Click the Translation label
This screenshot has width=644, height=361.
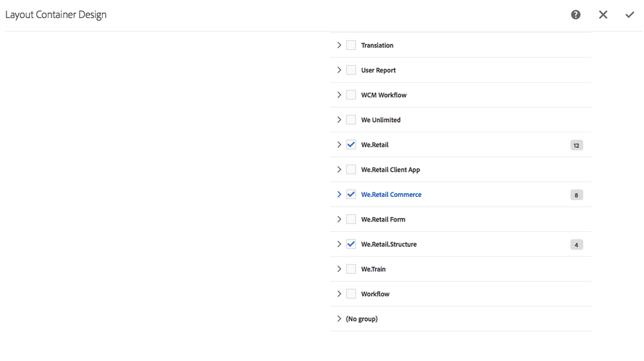click(x=377, y=45)
